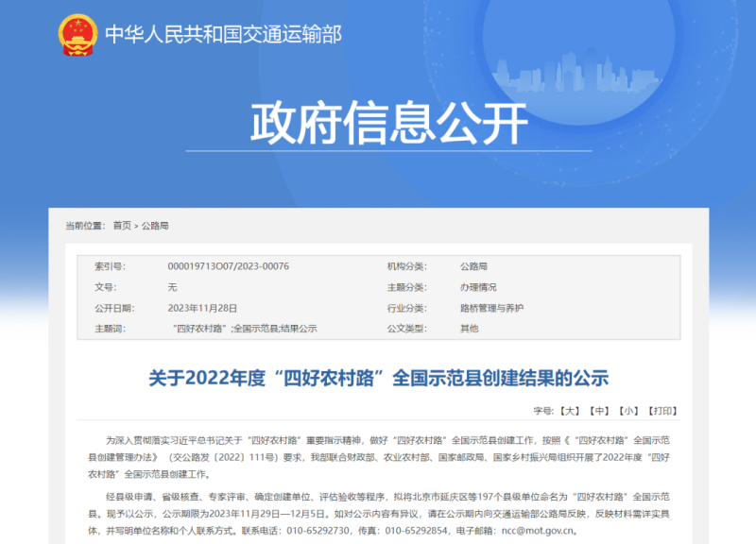Set font size to 中
Viewport: 756px width, 544px height.
599,411
